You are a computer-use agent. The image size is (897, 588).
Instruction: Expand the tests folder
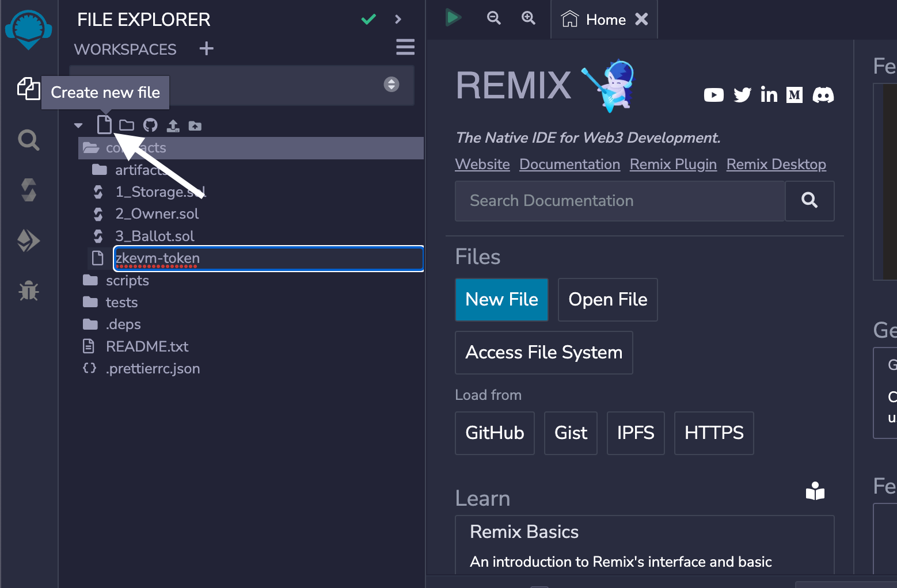[x=110, y=302]
